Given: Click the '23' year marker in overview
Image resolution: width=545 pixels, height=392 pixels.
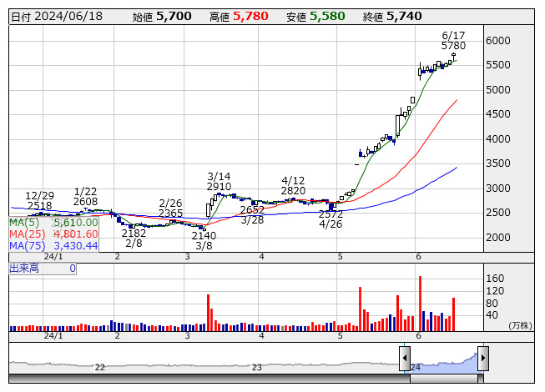Looking at the screenshot, I should [256, 367].
